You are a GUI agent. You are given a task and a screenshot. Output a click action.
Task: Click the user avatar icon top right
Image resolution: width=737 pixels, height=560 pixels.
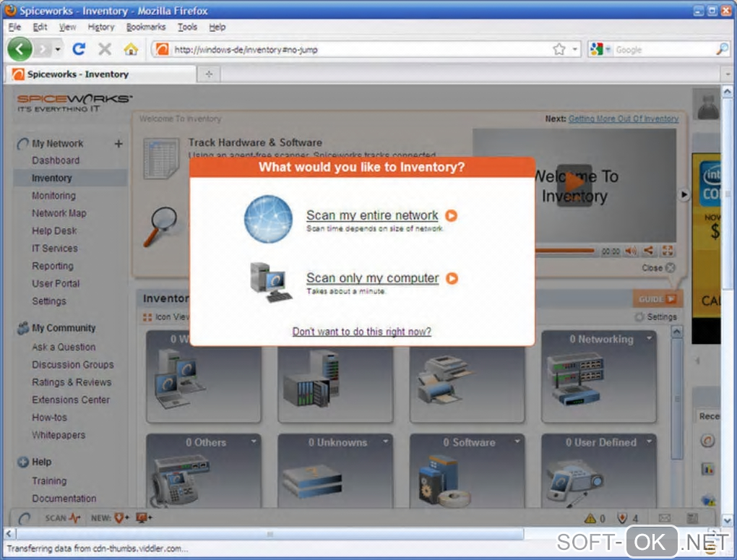coord(708,105)
